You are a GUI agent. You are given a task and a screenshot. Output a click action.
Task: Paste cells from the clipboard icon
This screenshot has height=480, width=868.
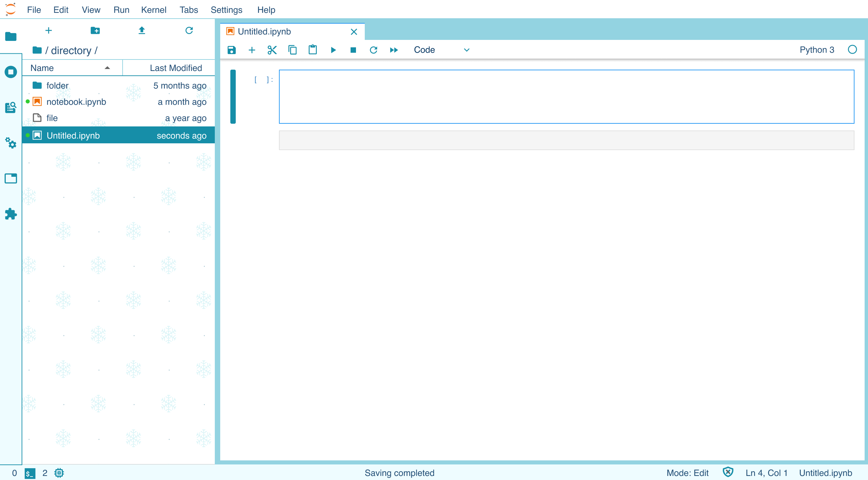coord(313,50)
